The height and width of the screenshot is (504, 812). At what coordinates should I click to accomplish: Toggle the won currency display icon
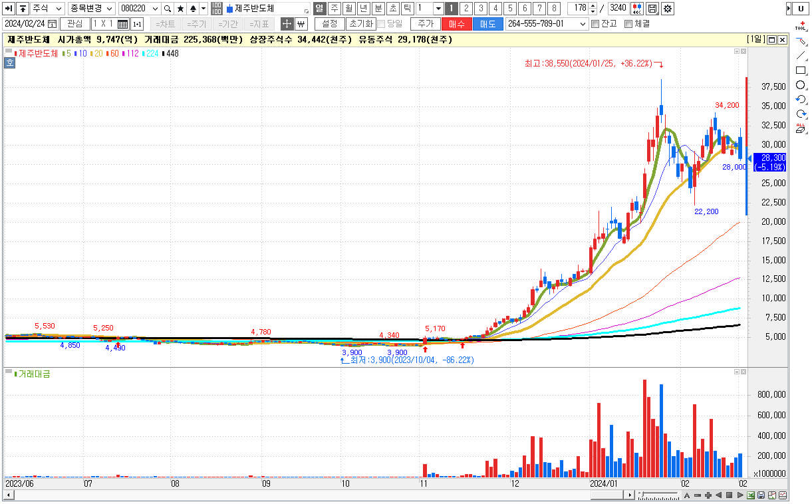(301, 24)
